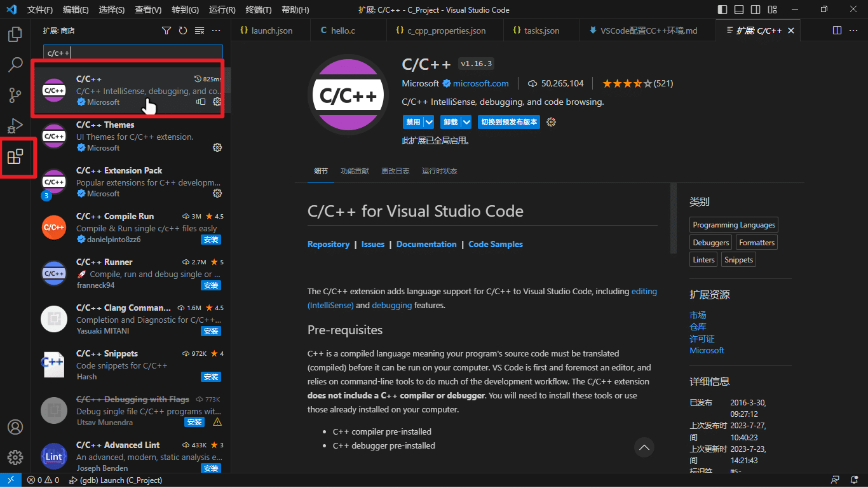Image resolution: width=868 pixels, height=488 pixels.
Task: Open the Search view in activity bar
Action: coord(15,64)
